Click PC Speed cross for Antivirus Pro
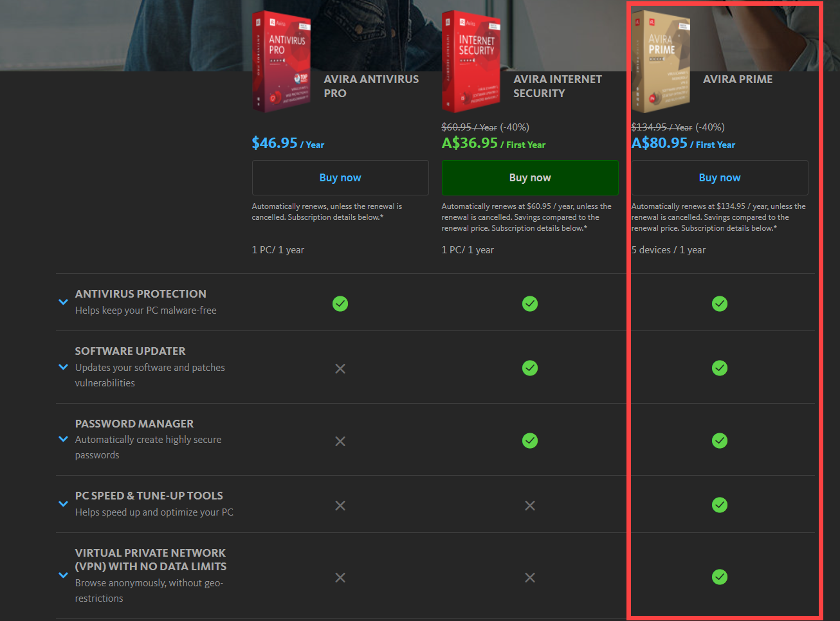 tap(340, 506)
